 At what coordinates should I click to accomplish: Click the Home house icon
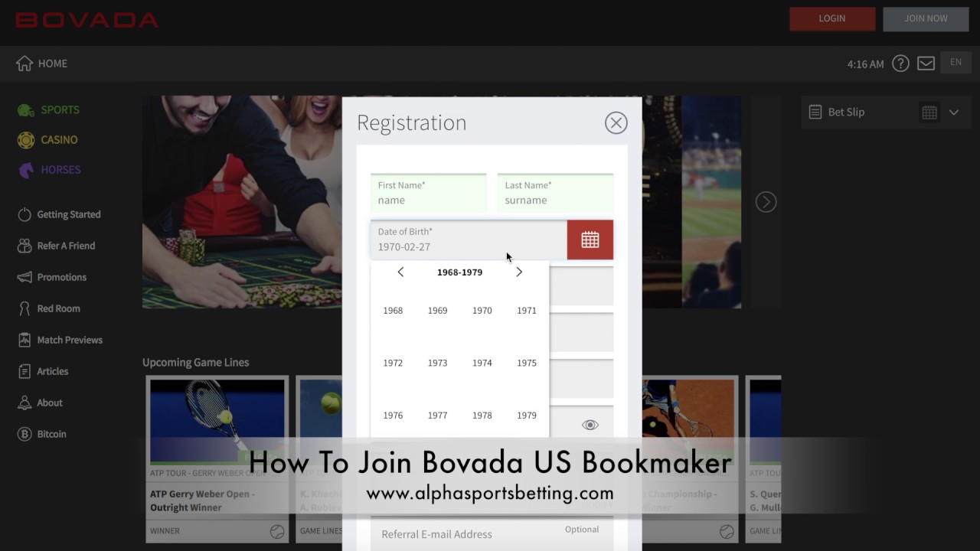tap(24, 64)
